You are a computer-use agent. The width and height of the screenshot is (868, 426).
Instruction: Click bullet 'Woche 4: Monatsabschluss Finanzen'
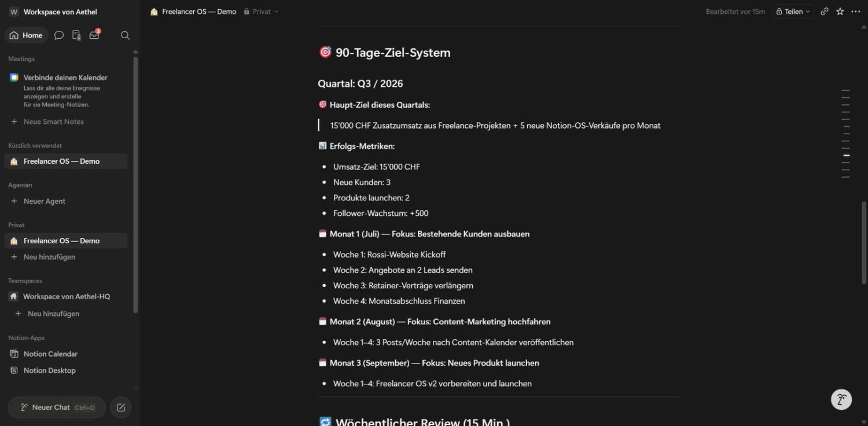(x=399, y=301)
